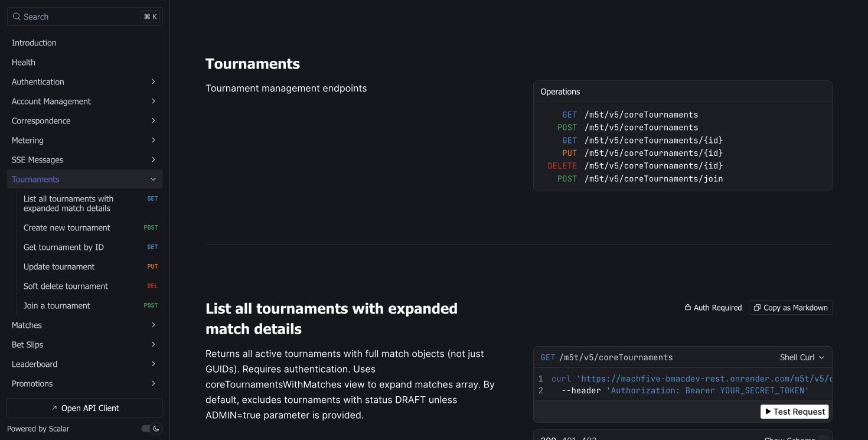Select List all tournaments with expanded match details
Viewport: 868px width, 440px height.
tap(90, 203)
